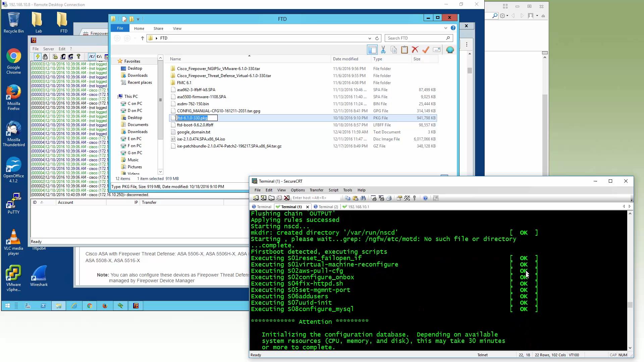Click the question mark icon in FileZilla Server toolbar

(78, 57)
